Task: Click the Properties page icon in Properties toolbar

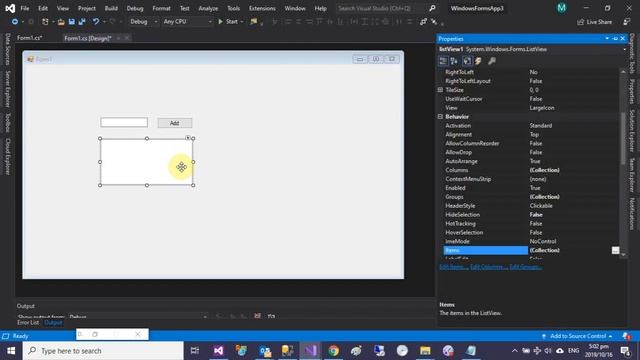Action: click(x=467, y=61)
